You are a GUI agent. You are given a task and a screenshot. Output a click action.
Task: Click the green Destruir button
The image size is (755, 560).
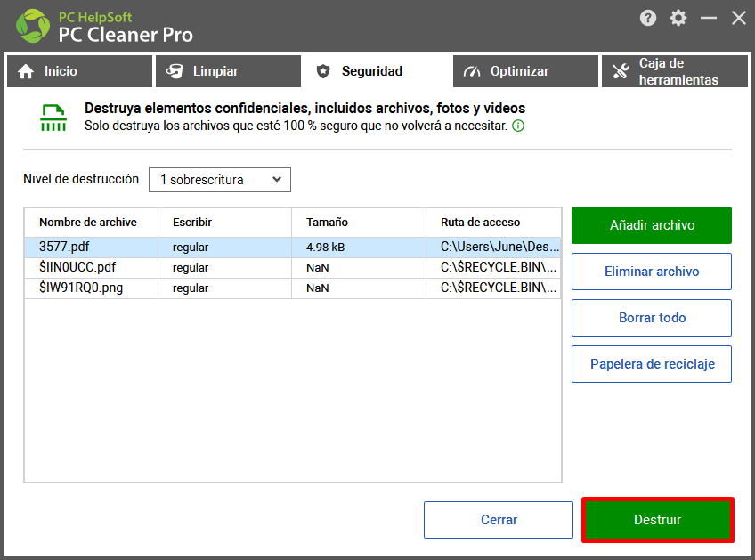point(658,520)
